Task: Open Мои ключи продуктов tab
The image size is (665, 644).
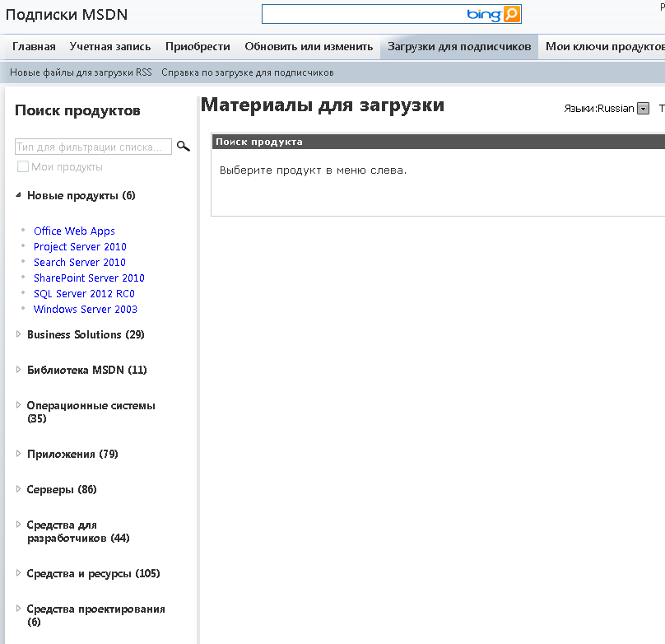Action: pos(605,47)
